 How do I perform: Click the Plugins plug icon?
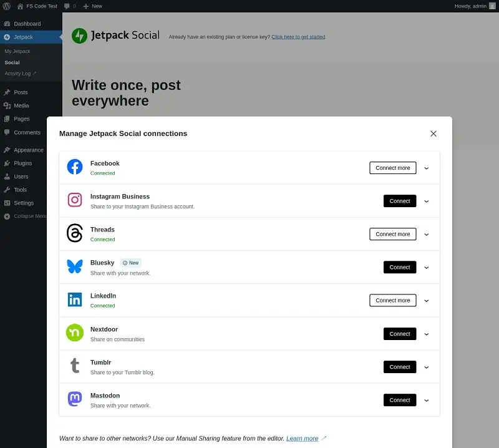click(x=7, y=163)
